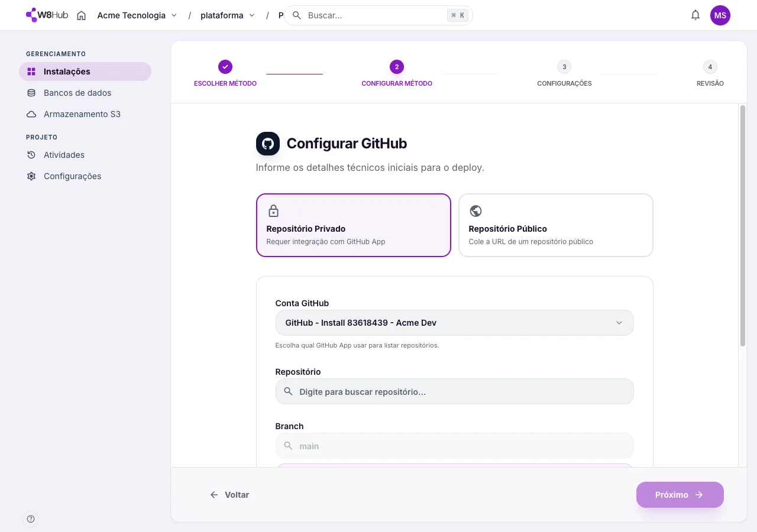This screenshot has width=757, height=532.
Task: Open Configurações in sidebar
Action: click(85, 176)
